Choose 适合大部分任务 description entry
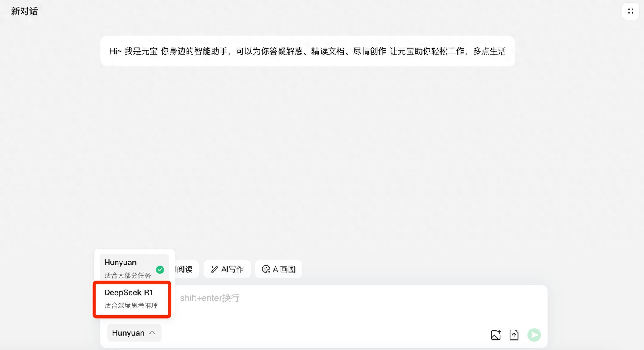Image resolution: width=644 pixels, height=350 pixels. [127, 276]
